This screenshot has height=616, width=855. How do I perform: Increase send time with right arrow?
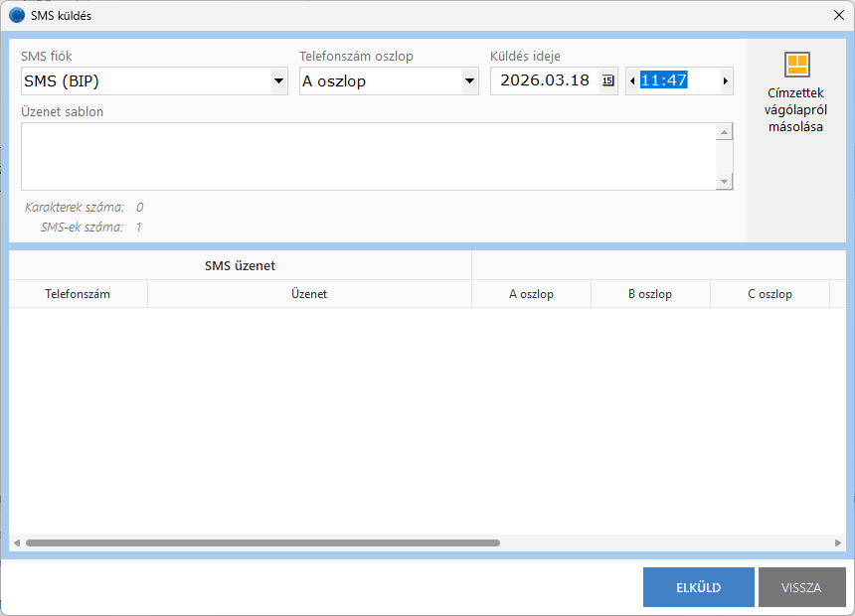click(x=725, y=81)
